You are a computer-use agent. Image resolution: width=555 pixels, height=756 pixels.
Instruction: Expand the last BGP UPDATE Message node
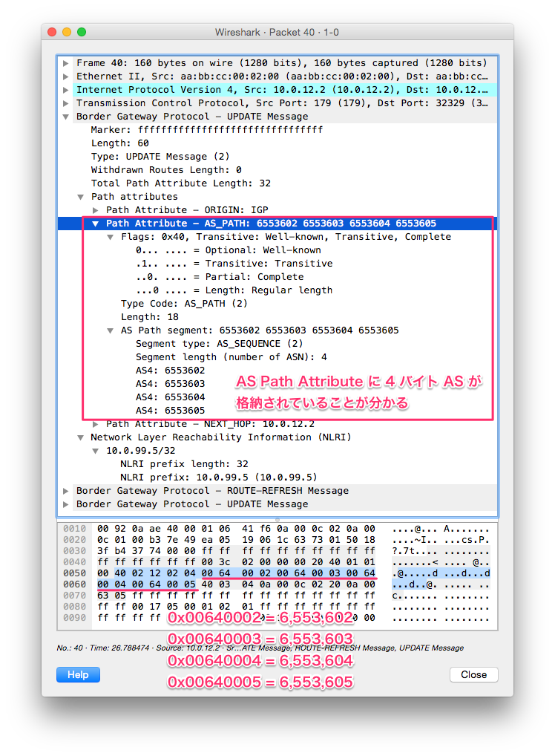pos(65,504)
